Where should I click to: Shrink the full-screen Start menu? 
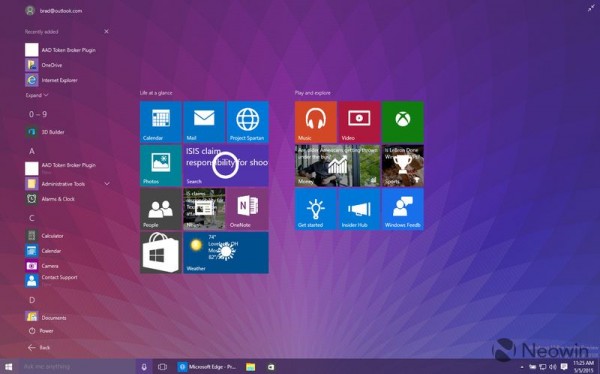(591, 8)
